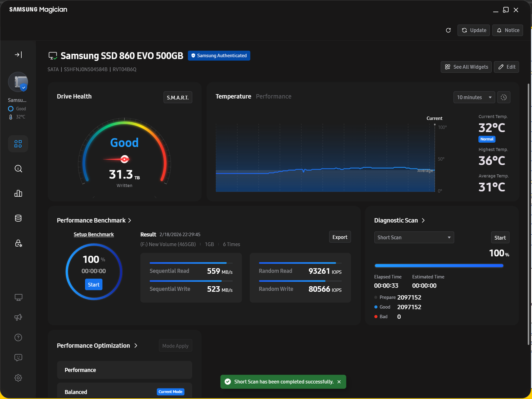Click the Mode Apply button
This screenshot has width=532, height=399.
(x=176, y=346)
